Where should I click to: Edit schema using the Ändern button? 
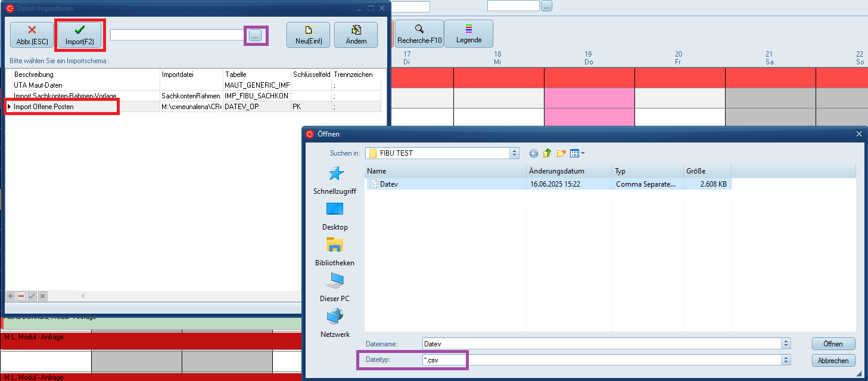356,35
